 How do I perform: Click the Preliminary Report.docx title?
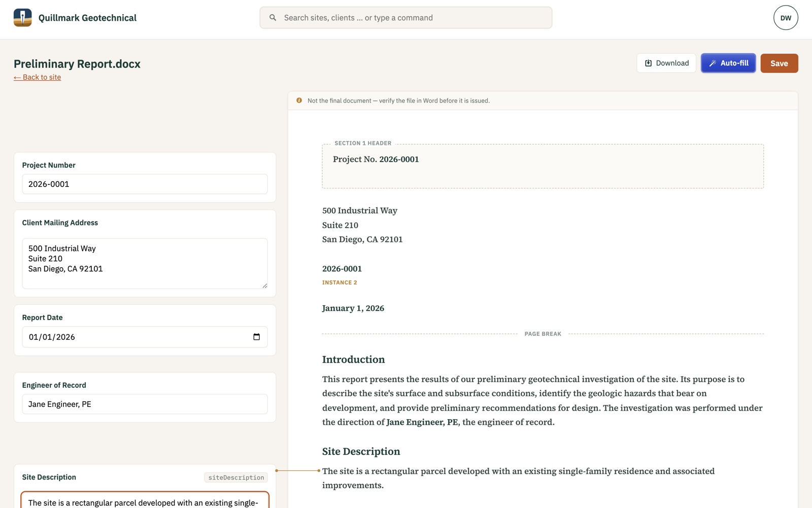77,64
